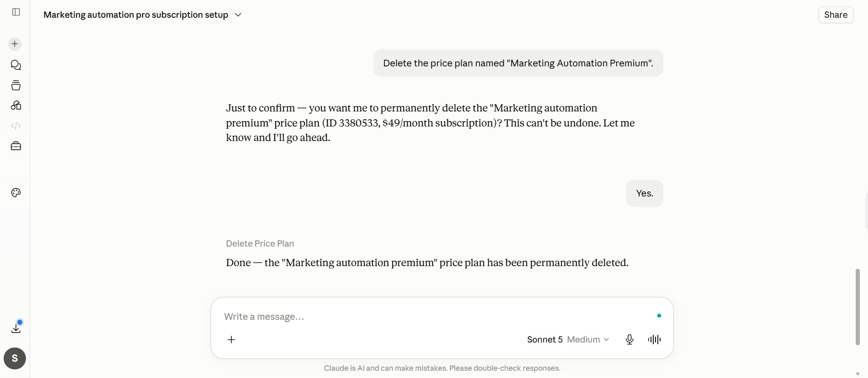Start a new chat with plus icon

pos(15,44)
